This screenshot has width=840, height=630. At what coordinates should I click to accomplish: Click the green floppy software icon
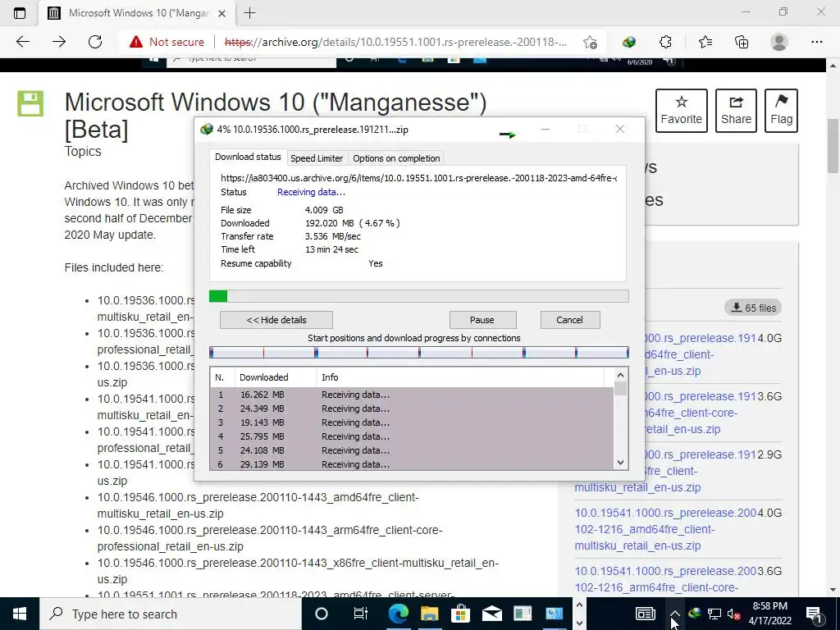tap(30, 103)
